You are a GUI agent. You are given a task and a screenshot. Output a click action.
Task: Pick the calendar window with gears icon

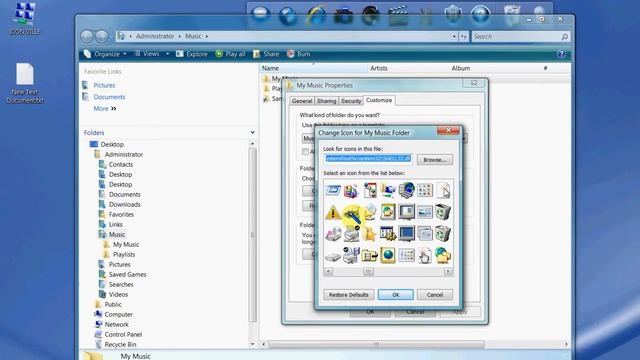pyautogui.click(x=388, y=233)
